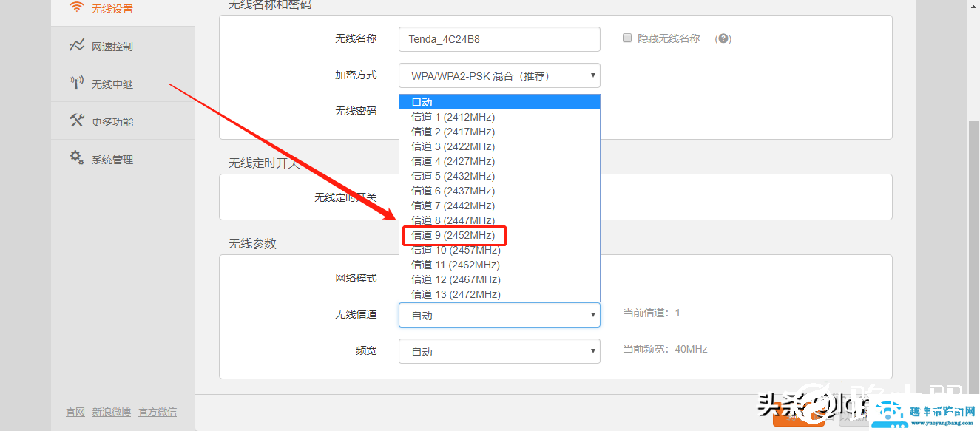Click the line-graph icon for 网速控制

(x=76, y=45)
